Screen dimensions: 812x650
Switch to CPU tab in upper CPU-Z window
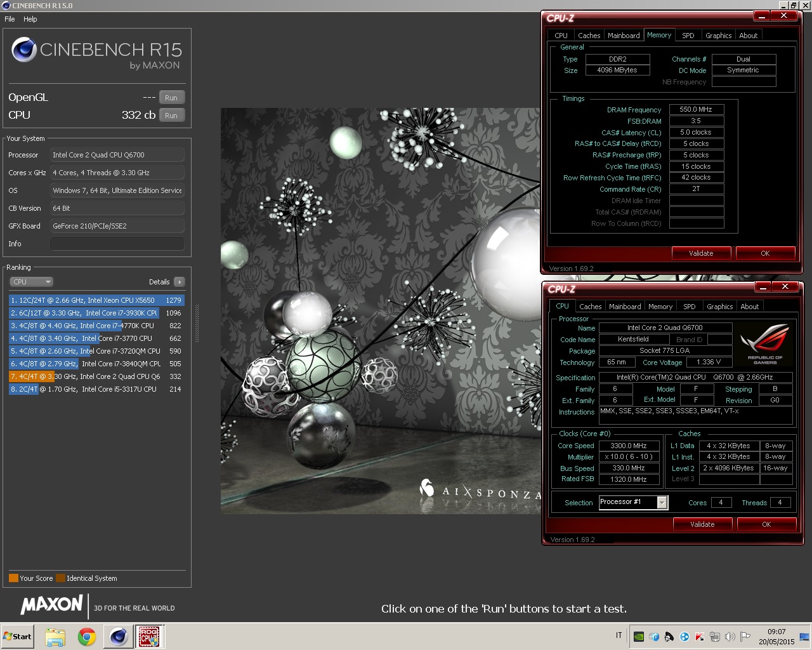[561, 36]
